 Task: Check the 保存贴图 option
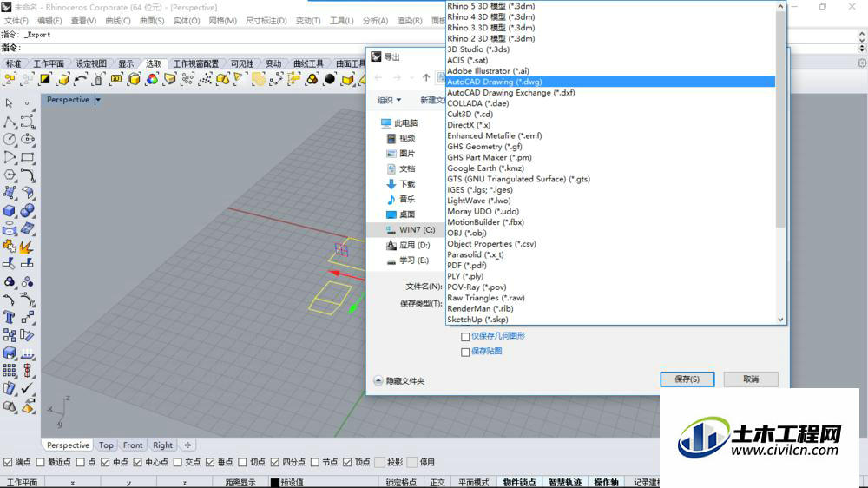(x=465, y=352)
